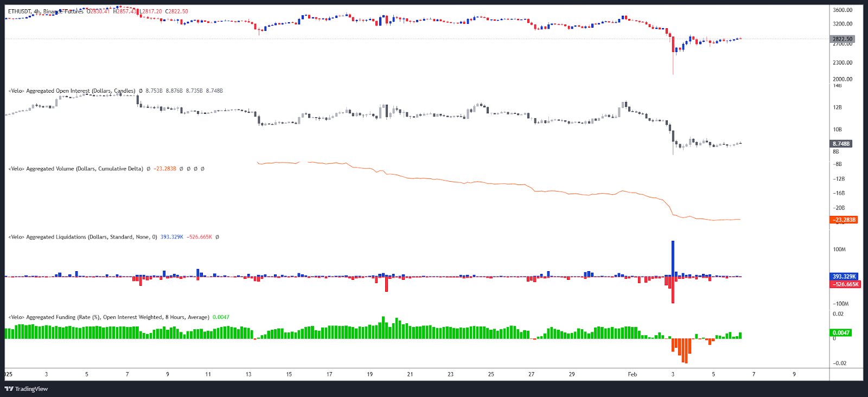
Task: Click the orange -23.283B value in volume legend
Action: 165,169
